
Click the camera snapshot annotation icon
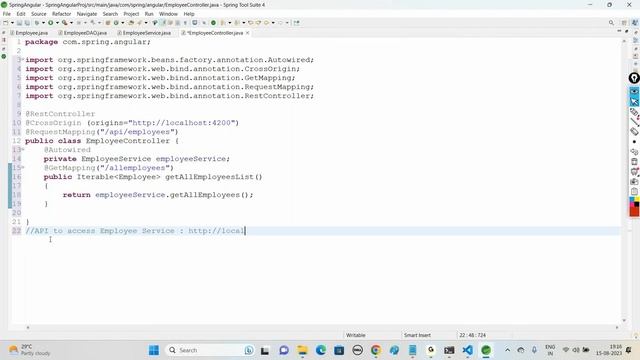point(634,181)
